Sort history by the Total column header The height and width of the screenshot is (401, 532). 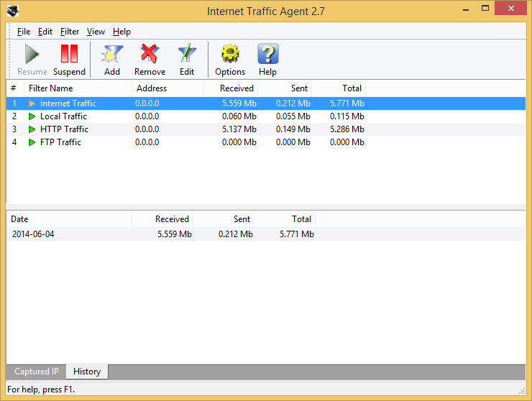(x=285, y=219)
